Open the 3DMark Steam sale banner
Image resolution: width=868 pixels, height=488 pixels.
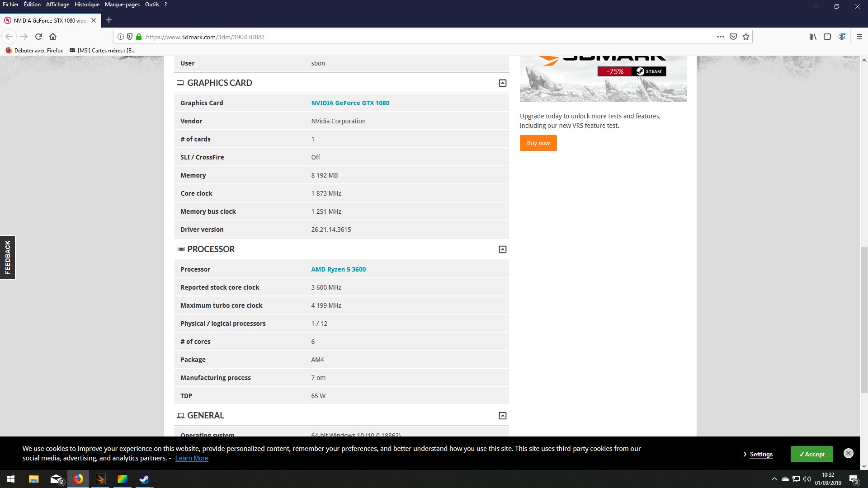(603, 79)
